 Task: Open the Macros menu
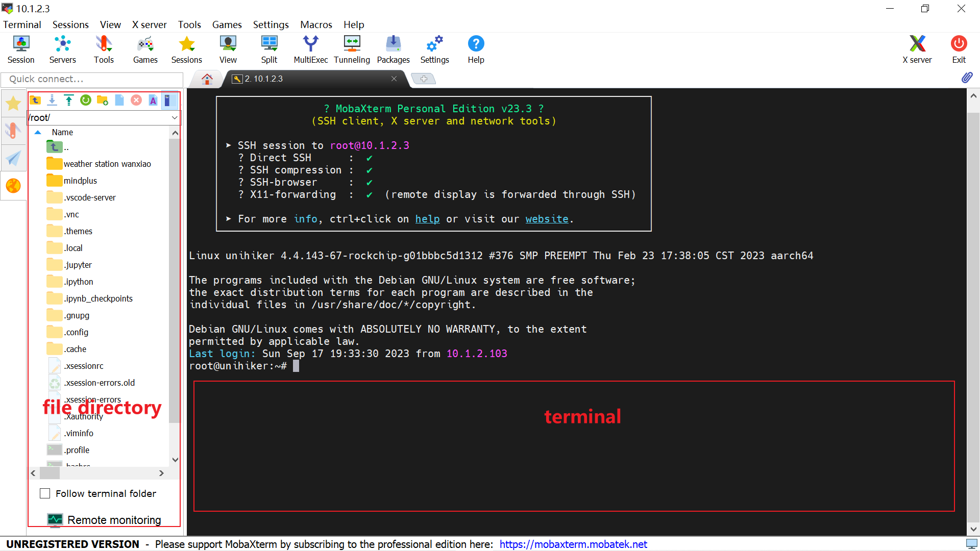[x=316, y=24]
